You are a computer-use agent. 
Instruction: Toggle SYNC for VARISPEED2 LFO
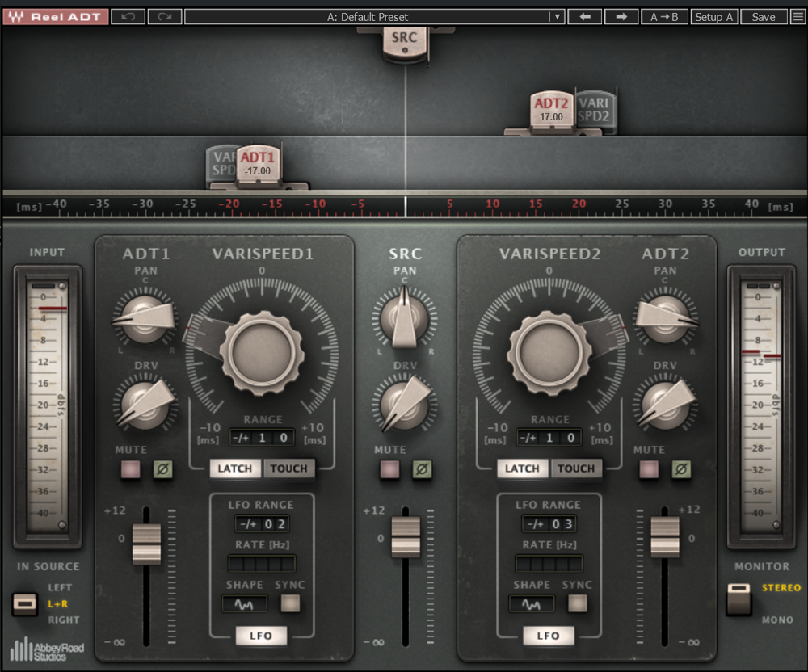coord(577,603)
